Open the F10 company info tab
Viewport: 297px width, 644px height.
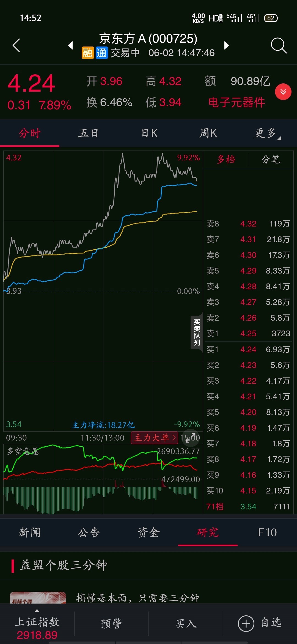click(267, 533)
